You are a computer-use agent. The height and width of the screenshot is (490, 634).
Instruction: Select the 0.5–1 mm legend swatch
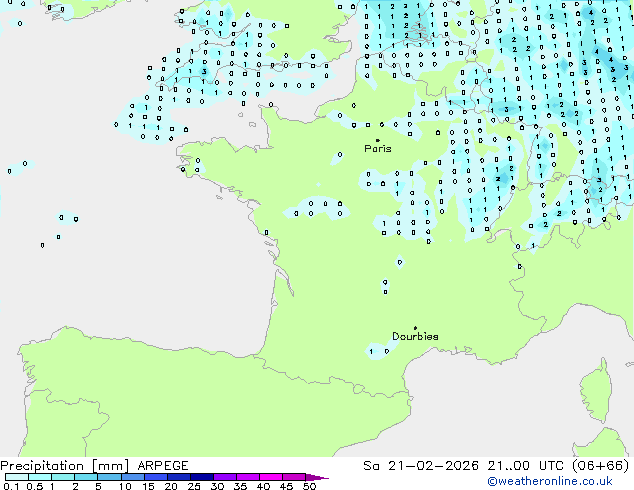[x=40, y=477]
